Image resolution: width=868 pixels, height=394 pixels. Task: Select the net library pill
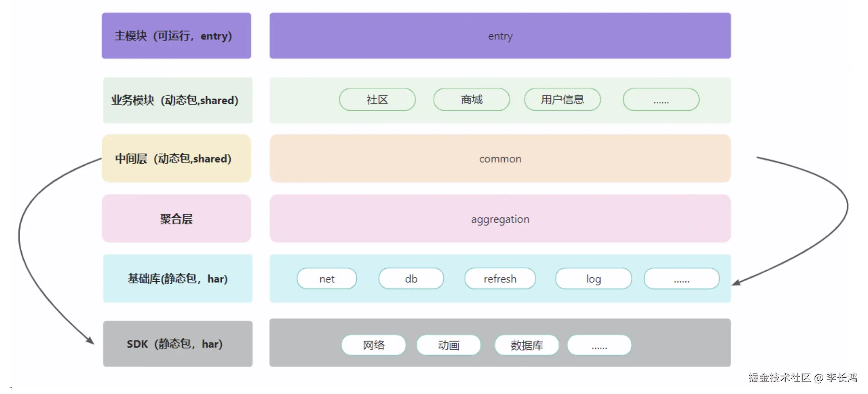(327, 279)
